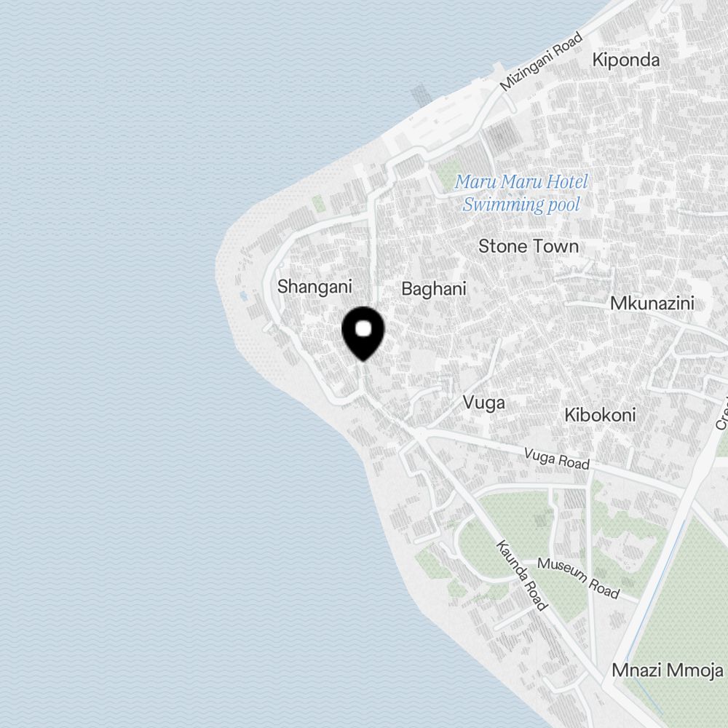
Task: Select the green park square near Maru Maru Hotel
Action: point(448,175)
